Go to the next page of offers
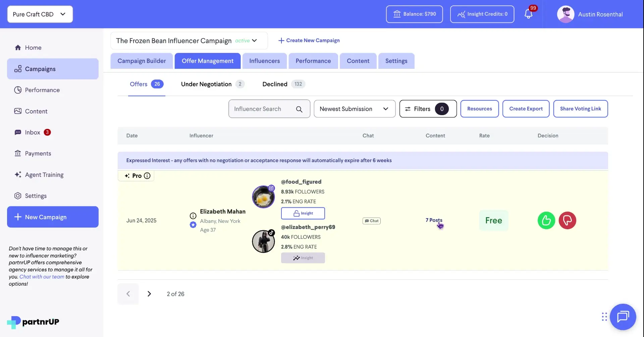 (149, 294)
